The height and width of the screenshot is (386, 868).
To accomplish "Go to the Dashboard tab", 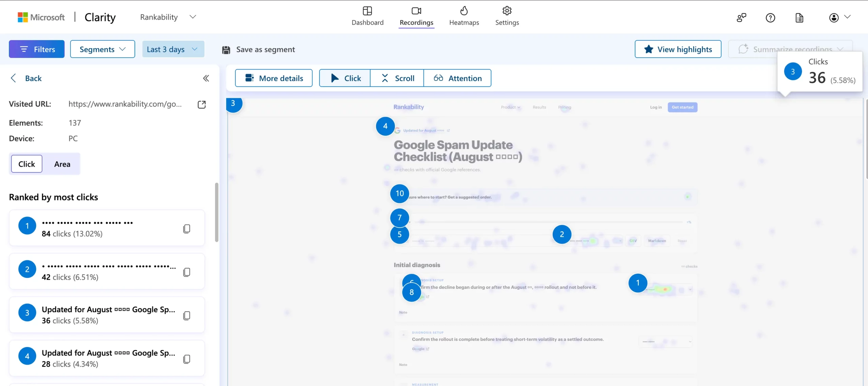I will pos(368,16).
